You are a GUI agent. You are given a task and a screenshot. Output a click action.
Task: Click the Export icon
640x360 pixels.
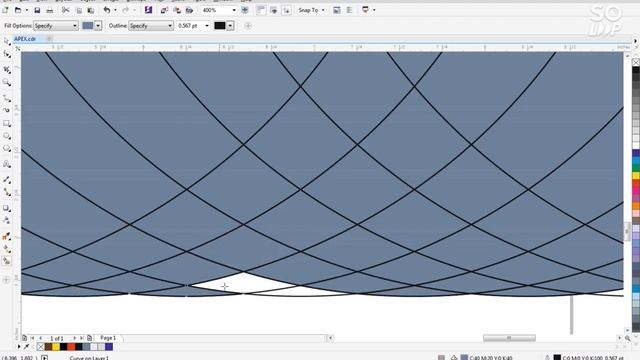(177, 10)
